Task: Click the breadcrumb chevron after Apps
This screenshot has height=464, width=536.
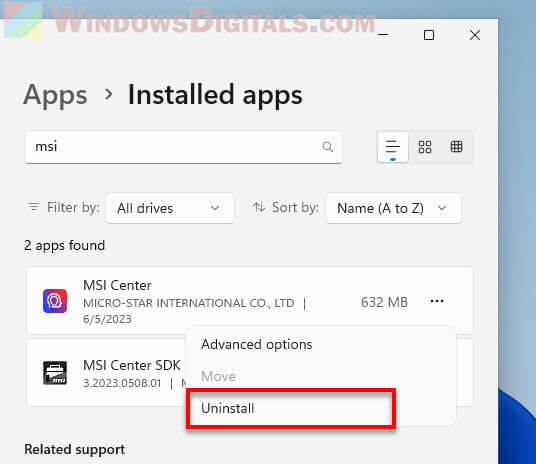Action: point(108,94)
